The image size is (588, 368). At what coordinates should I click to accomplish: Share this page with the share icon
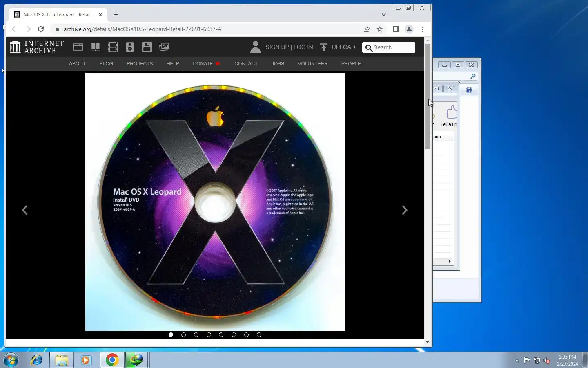point(367,29)
